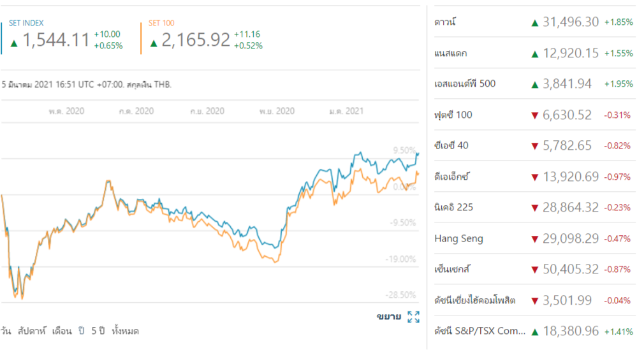Select the สัปดาห์ time range tab

pos(35,331)
